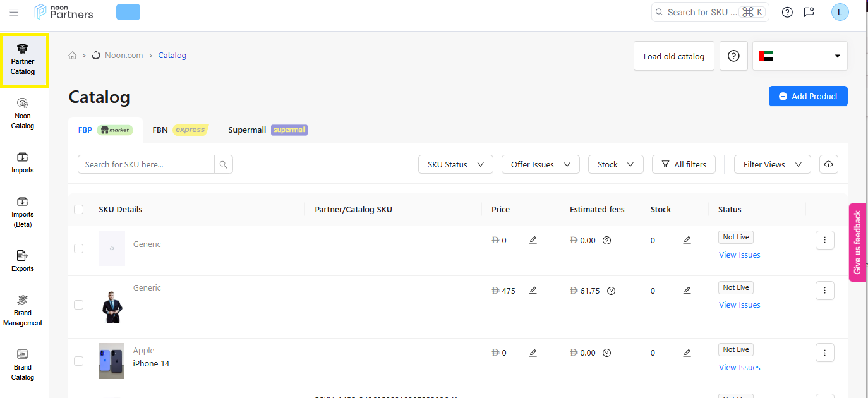The image size is (868, 398).
Task: Edit the 475 price
Action: (x=533, y=291)
